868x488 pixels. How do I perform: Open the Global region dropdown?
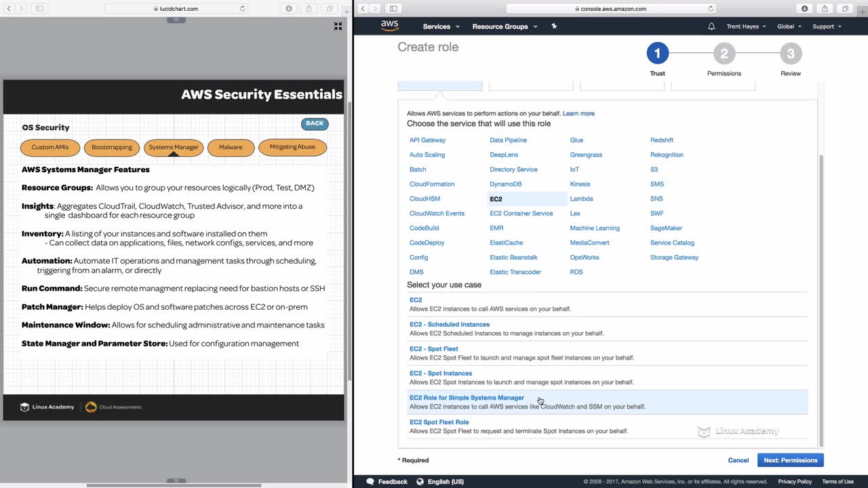pos(789,26)
